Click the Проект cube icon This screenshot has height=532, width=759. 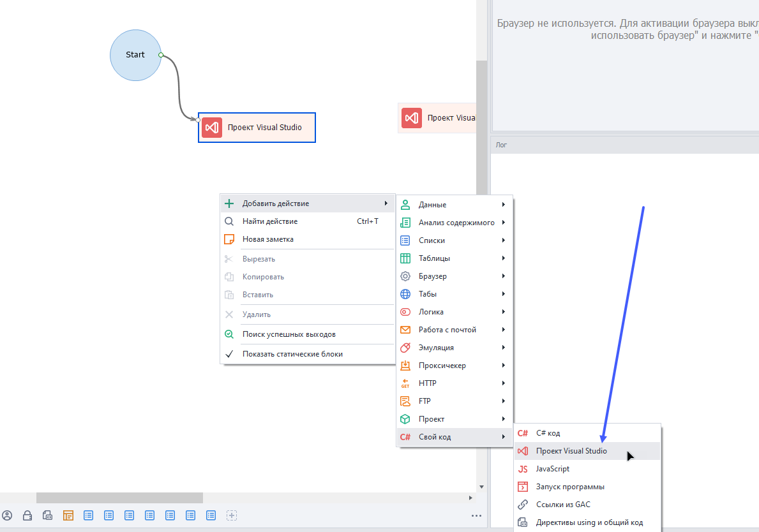click(x=405, y=419)
